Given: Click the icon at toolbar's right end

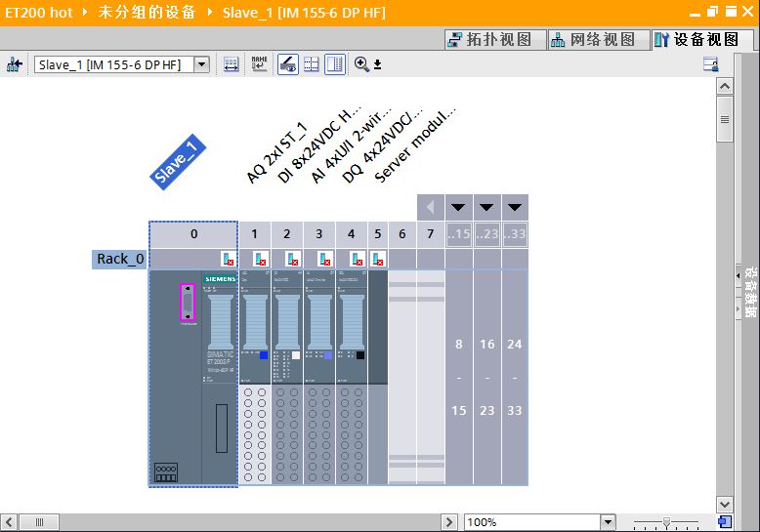Looking at the screenshot, I should (710, 64).
